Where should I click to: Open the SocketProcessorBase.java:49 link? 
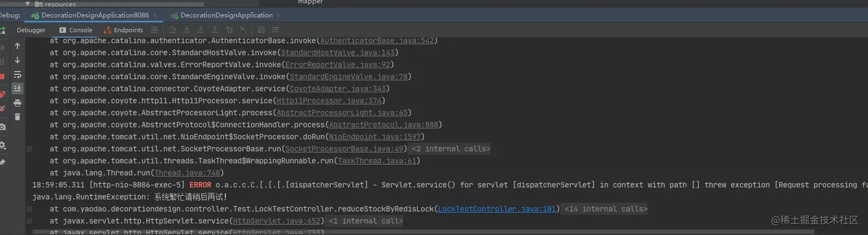pyautogui.click(x=344, y=149)
